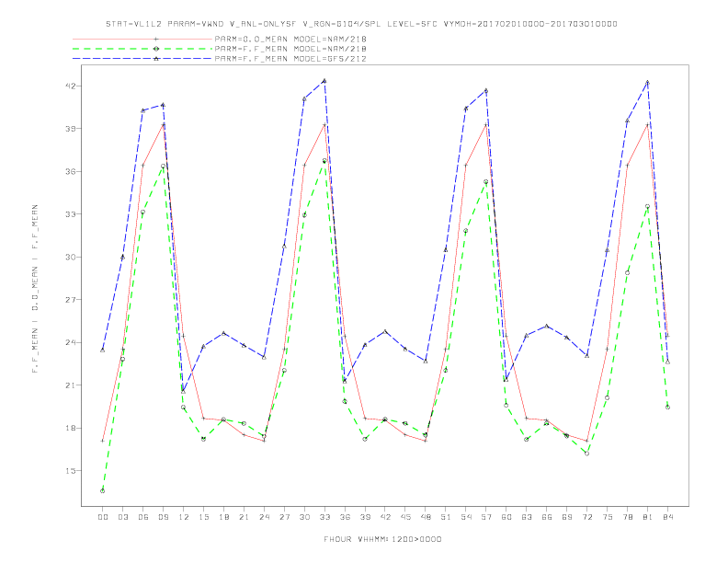Click x-axis tick label 78

click(x=627, y=517)
